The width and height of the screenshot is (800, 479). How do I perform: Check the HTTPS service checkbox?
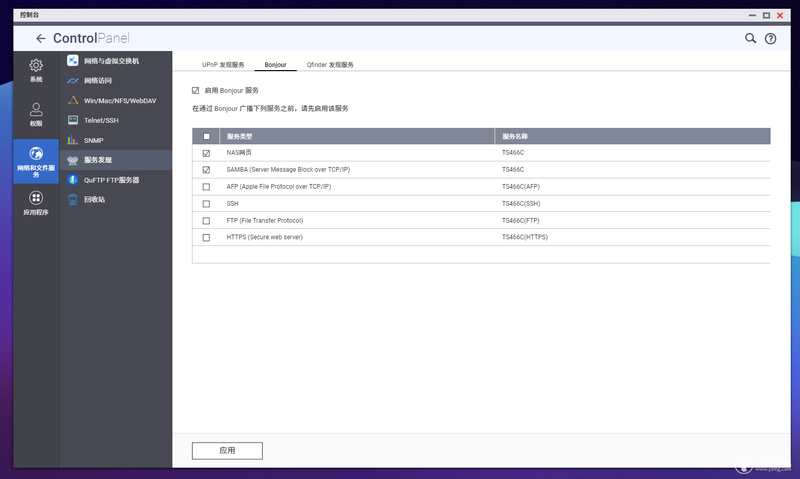(206, 238)
